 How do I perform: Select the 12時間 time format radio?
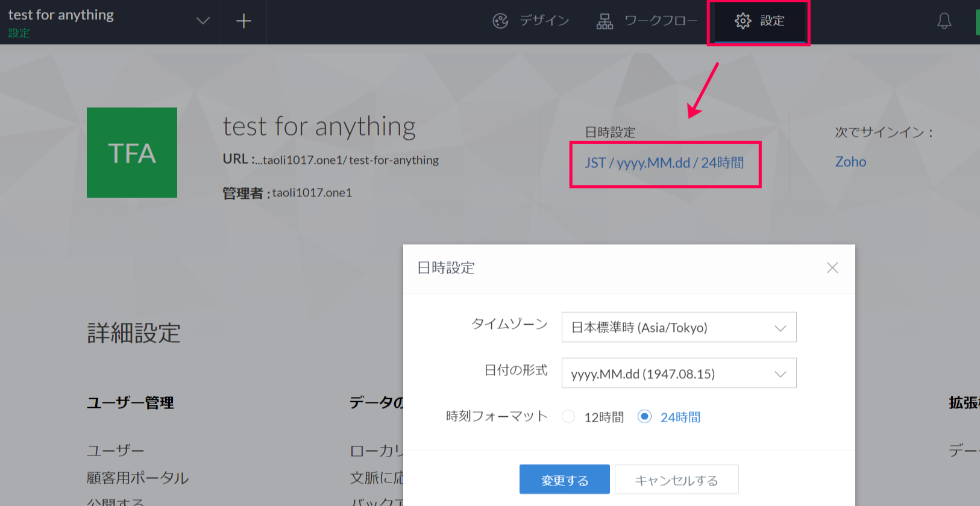[x=568, y=417]
